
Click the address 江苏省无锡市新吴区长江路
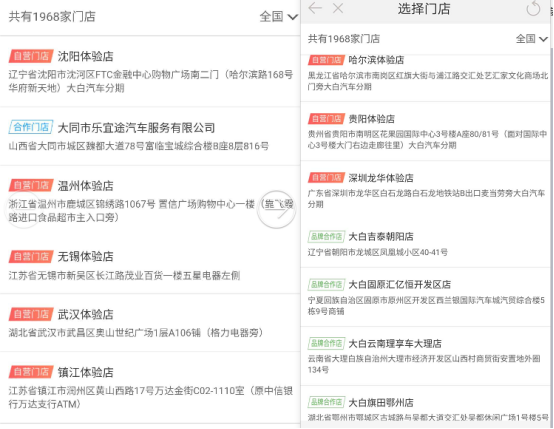point(124,275)
